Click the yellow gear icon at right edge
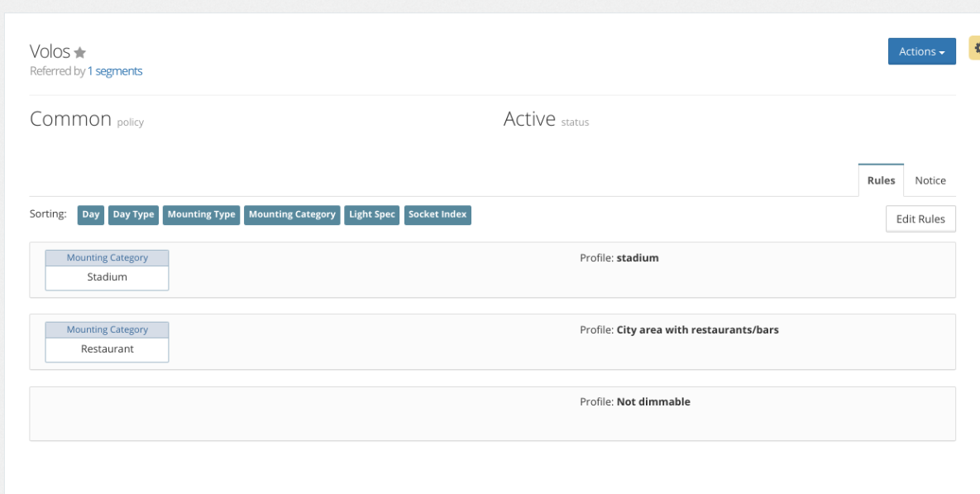The width and height of the screenshot is (980, 494). click(975, 50)
